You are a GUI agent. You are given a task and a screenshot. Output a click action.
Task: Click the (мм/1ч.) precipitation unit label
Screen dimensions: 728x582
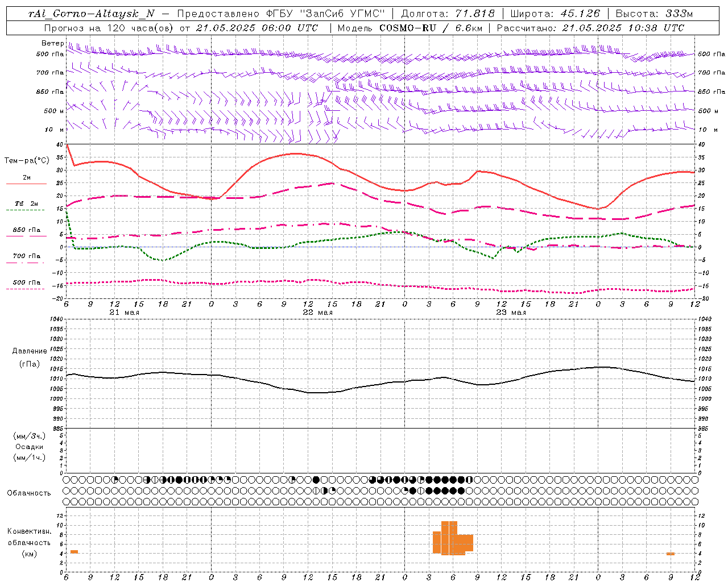(30, 458)
